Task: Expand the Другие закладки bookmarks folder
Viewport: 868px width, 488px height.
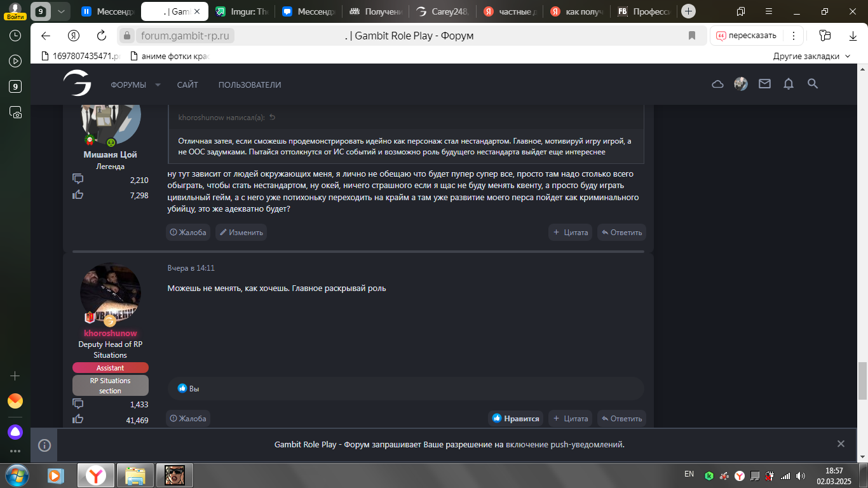Action: [811, 56]
